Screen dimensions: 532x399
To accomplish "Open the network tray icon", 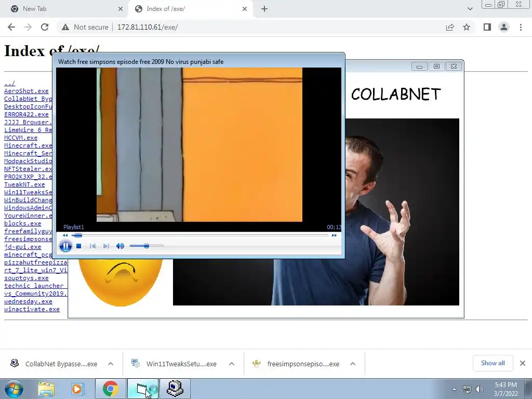I will click(467, 389).
